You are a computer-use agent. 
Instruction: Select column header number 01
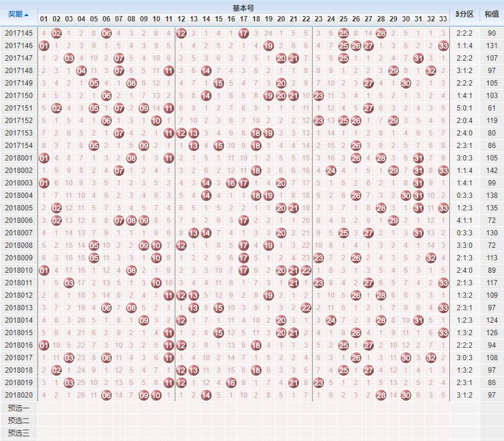click(x=44, y=19)
